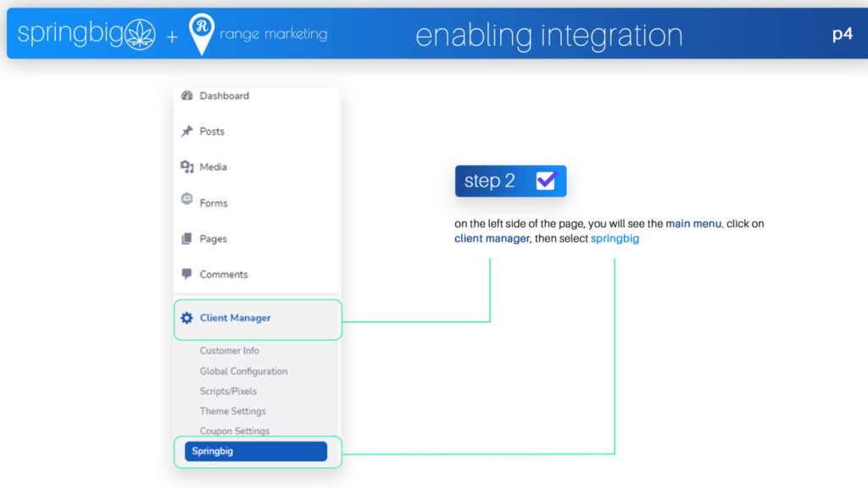Screen dimensions: 868x489
Task: Select Theme Settings submenu entry
Action: point(232,411)
